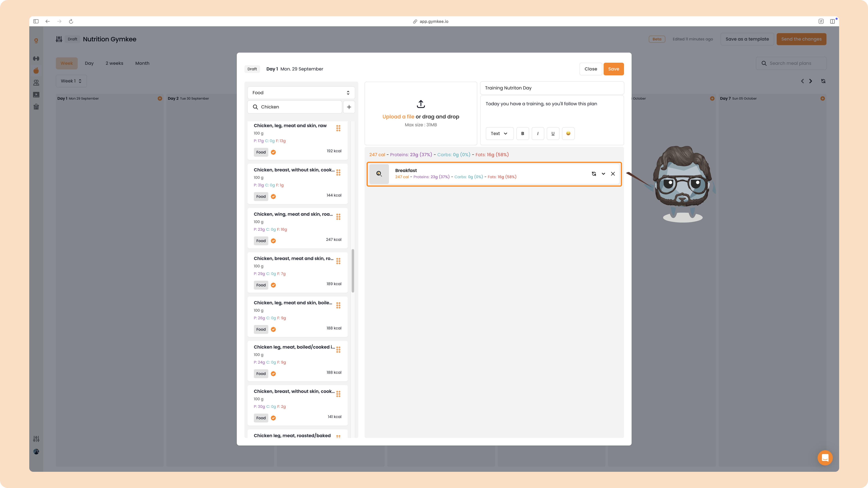Click browser split view icon at top right
Viewport: 868px width, 488px height.
832,21
